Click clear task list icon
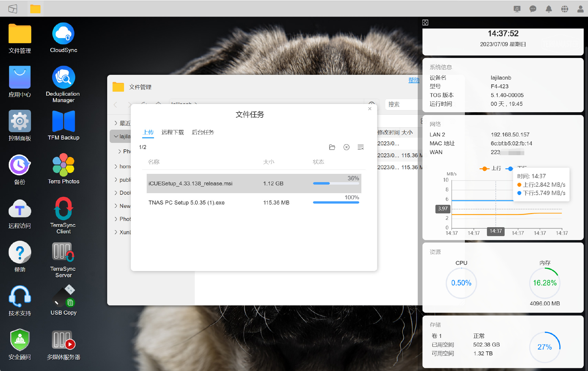The height and width of the screenshot is (371, 588). (361, 147)
